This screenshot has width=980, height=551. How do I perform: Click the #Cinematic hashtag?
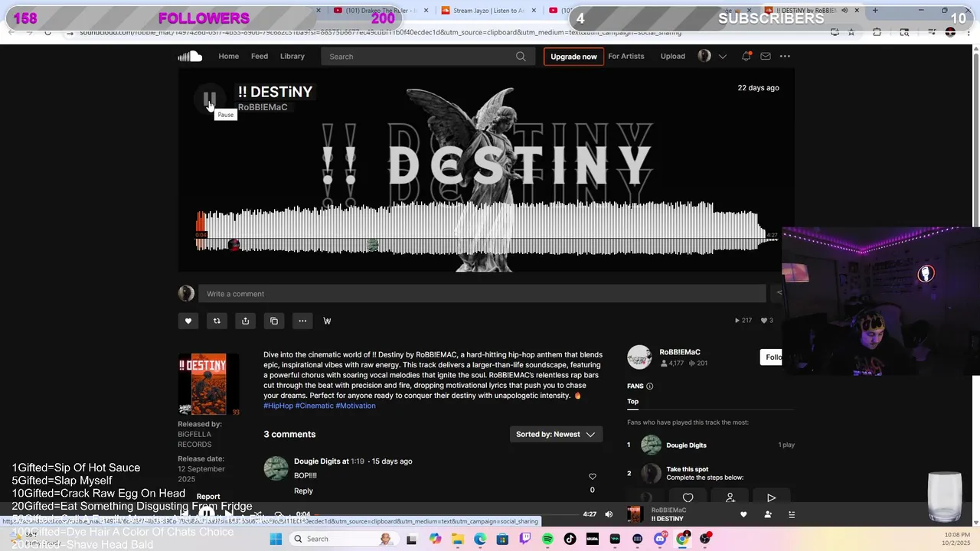click(x=314, y=406)
